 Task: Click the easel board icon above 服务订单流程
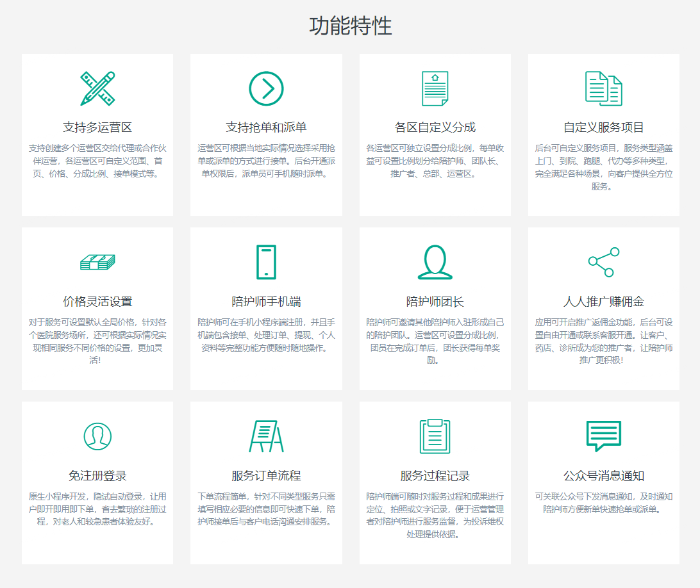[266, 436]
